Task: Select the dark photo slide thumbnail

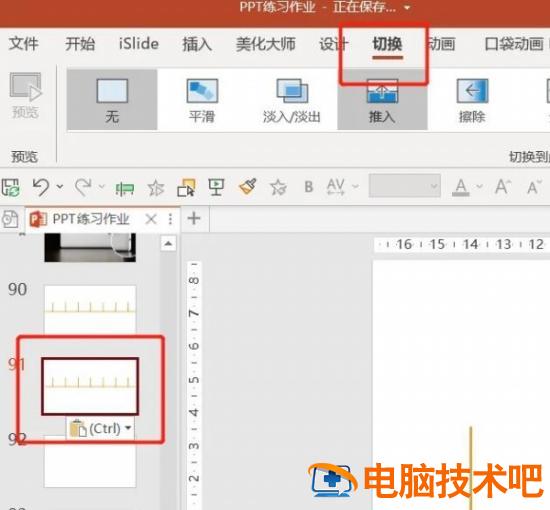Action: click(x=90, y=248)
